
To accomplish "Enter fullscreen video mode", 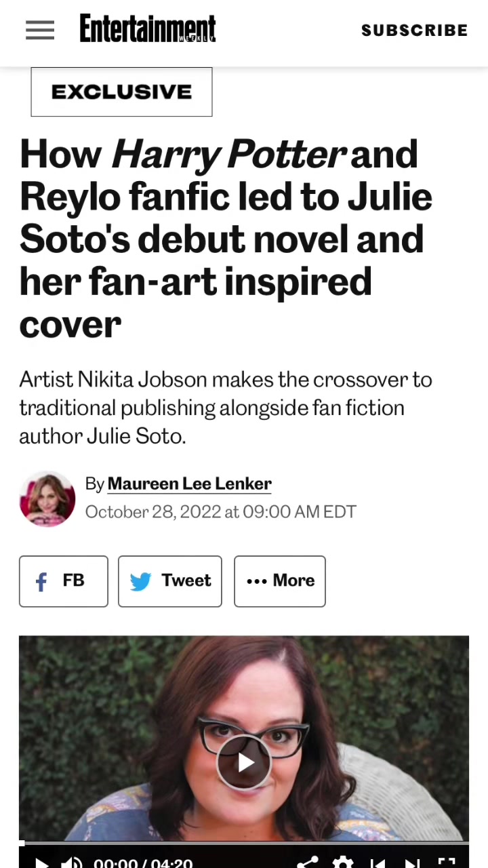I will (447, 863).
